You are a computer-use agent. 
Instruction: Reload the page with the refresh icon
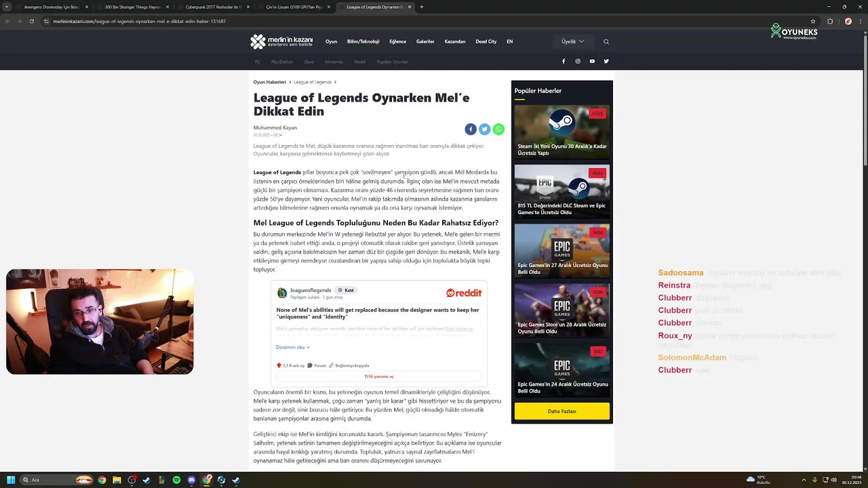pyautogui.click(x=31, y=21)
